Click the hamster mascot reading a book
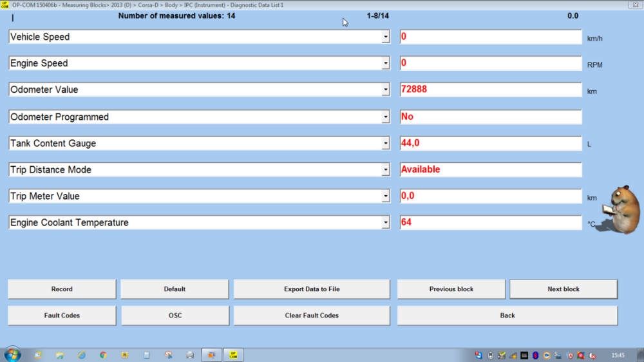The width and height of the screenshot is (644, 362). click(x=621, y=209)
